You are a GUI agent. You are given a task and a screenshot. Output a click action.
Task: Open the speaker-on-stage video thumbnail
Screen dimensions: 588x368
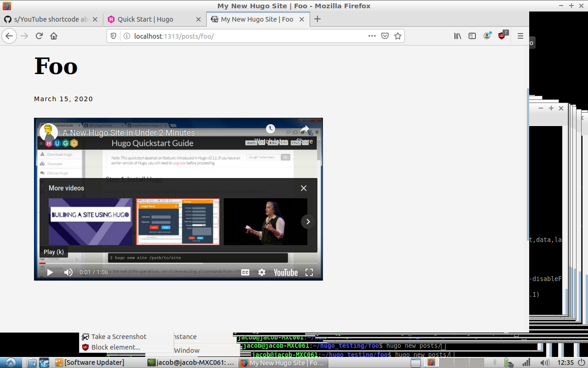266,222
